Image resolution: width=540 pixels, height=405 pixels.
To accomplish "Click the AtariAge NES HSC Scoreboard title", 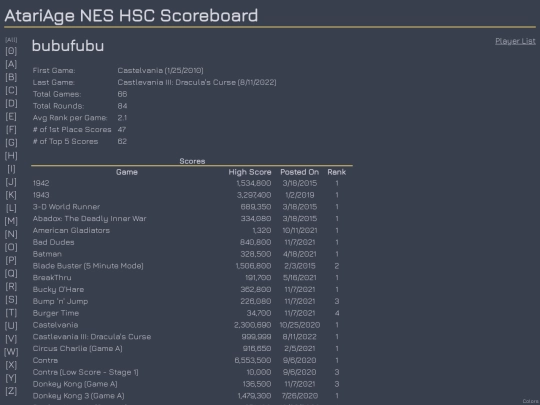I will [131, 15].
